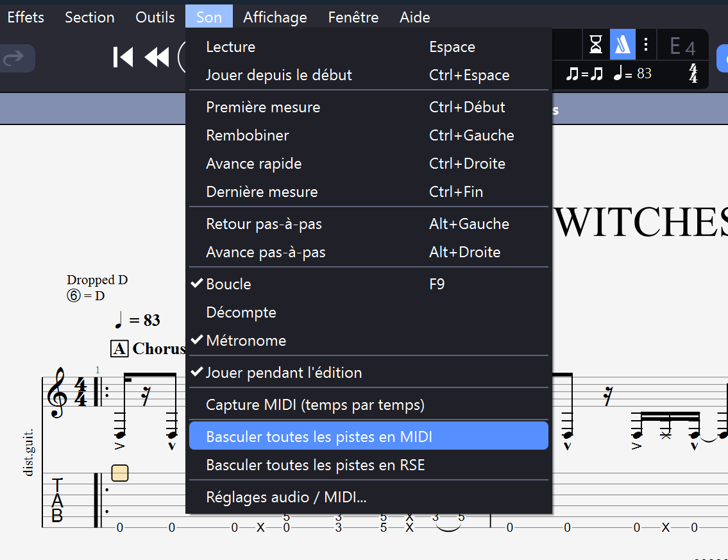Select the metronome icon in the toolbar
Image resolution: width=728 pixels, height=560 pixels.
[x=623, y=46]
